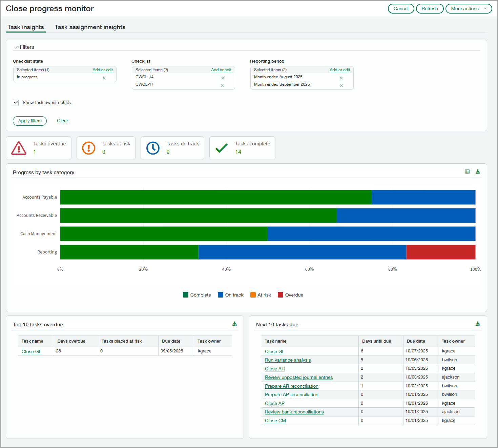
Task: Switch to the Task assignment insights tab
Action: (90, 27)
